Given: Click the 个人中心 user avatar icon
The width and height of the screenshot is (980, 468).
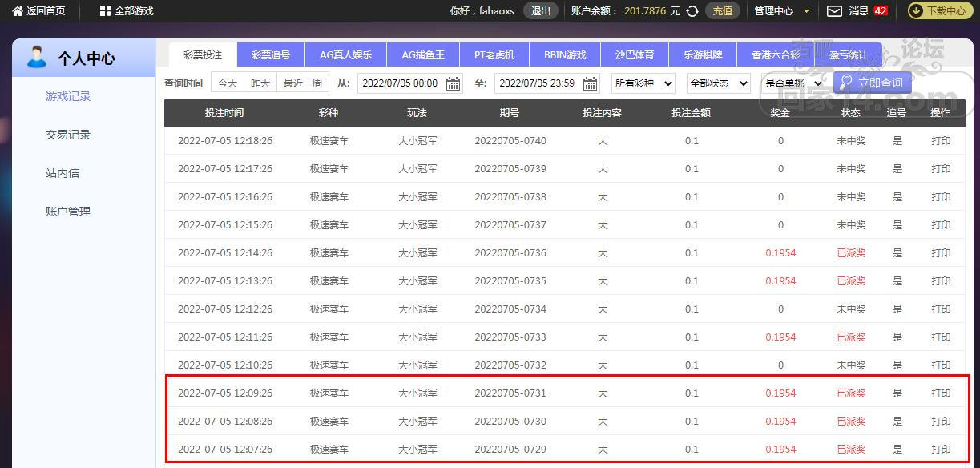Looking at the screenshot, I should tap(37, 57).
